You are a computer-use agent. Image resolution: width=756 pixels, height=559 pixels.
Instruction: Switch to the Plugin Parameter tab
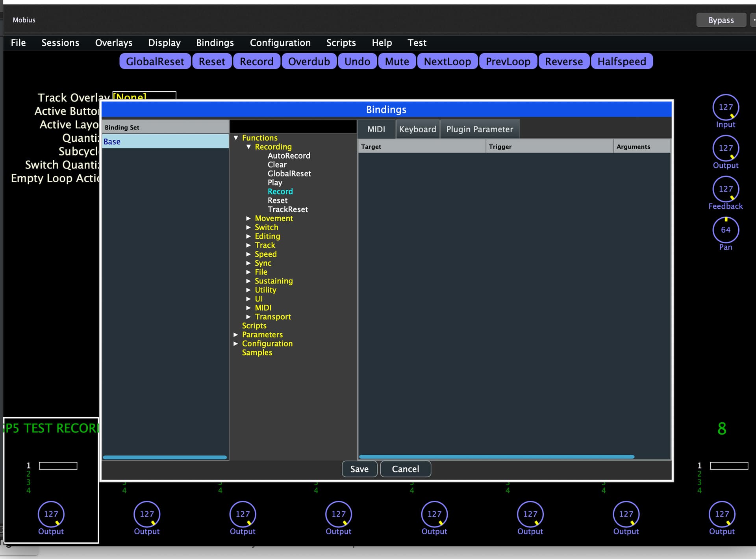click(479, 130)
